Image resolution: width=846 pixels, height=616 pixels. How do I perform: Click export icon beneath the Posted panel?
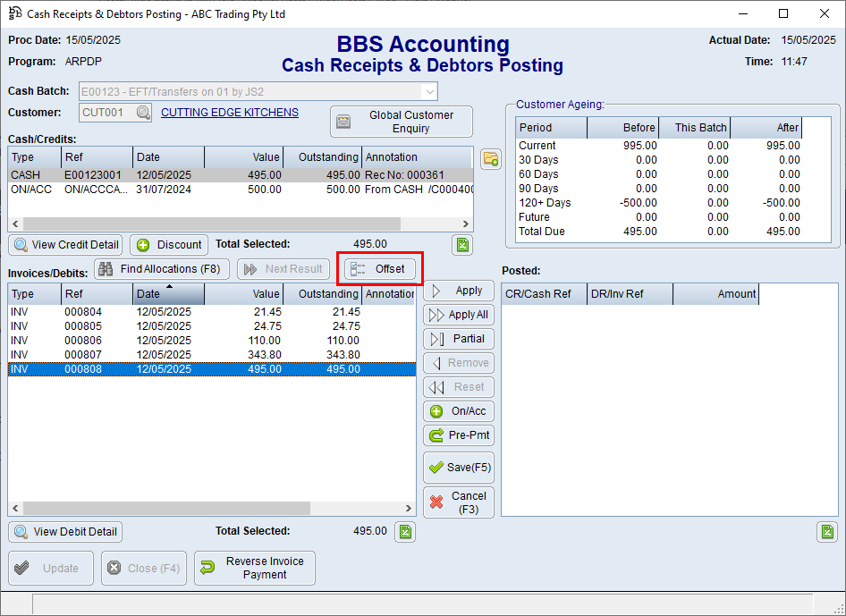pyautogui.click(x=827, y=531)
